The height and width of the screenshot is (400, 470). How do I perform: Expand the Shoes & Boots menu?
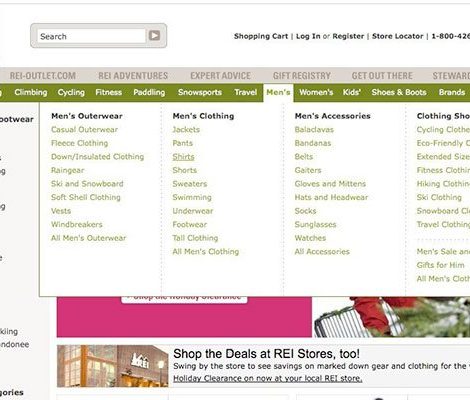[399, 92]
